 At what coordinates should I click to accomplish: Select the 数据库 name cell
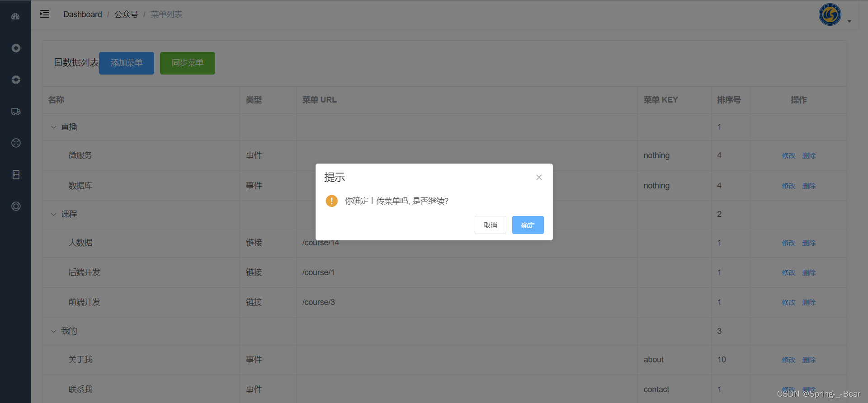(141, 186)
